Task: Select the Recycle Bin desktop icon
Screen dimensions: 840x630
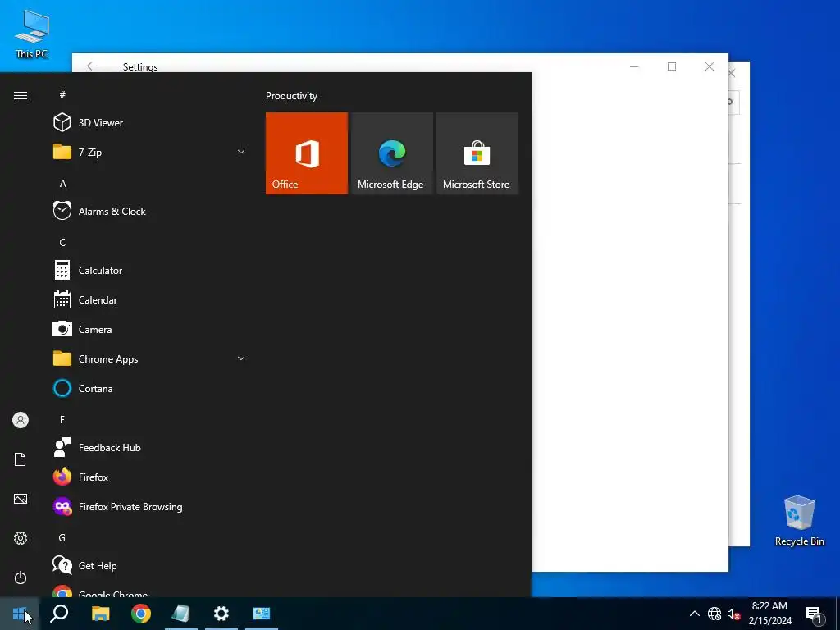Action: [799, 521]
